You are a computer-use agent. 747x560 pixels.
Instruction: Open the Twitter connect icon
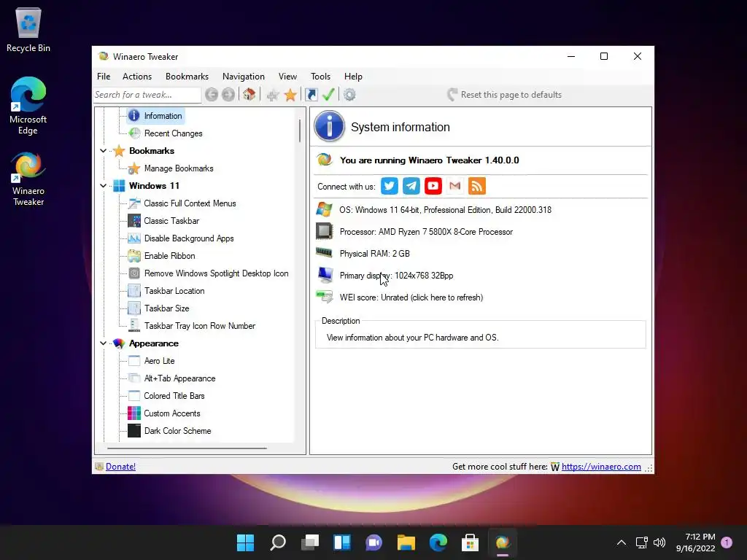point(390,186)
